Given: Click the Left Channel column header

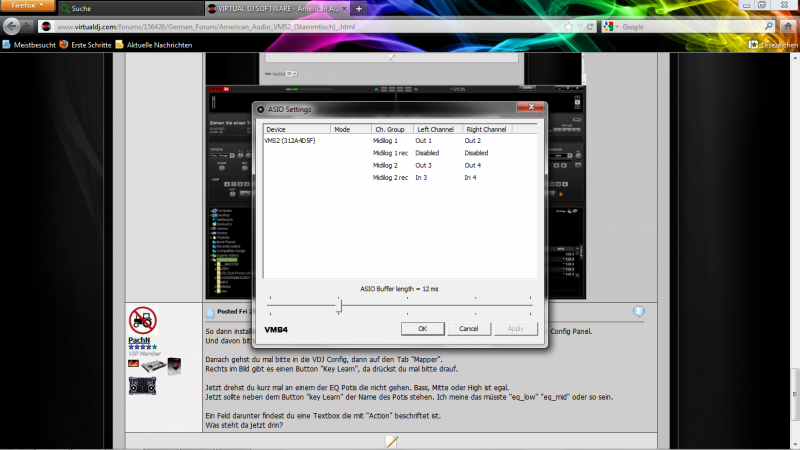Looking at the screenshot, I should [437, 129].
